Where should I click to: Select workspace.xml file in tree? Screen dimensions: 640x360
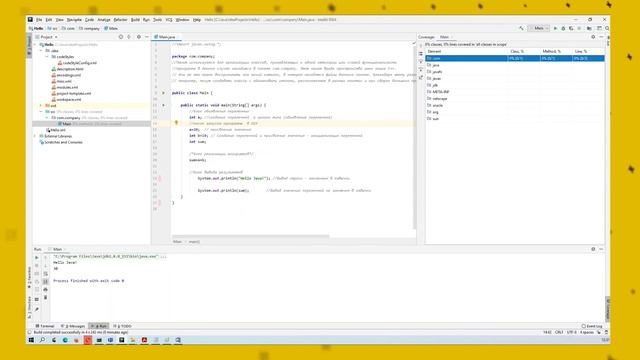click(x=66, y=99)
